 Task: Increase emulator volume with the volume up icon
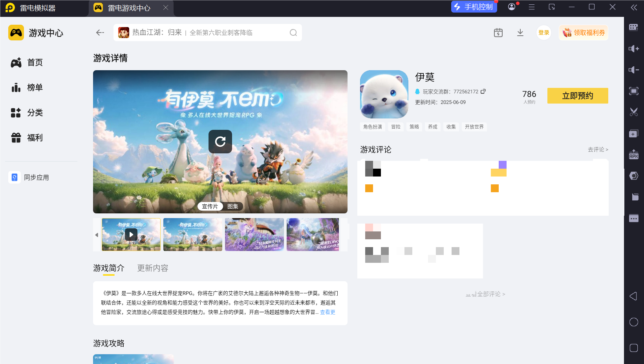(633, 49)
